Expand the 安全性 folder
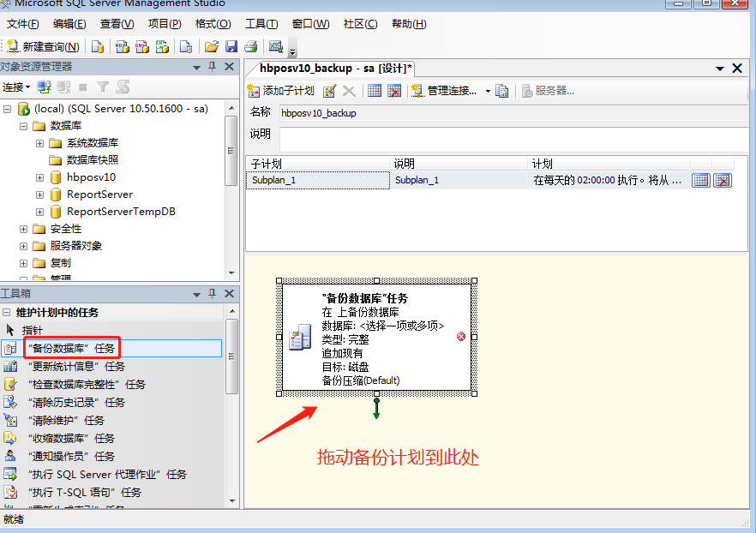 (x=23, y=229)
